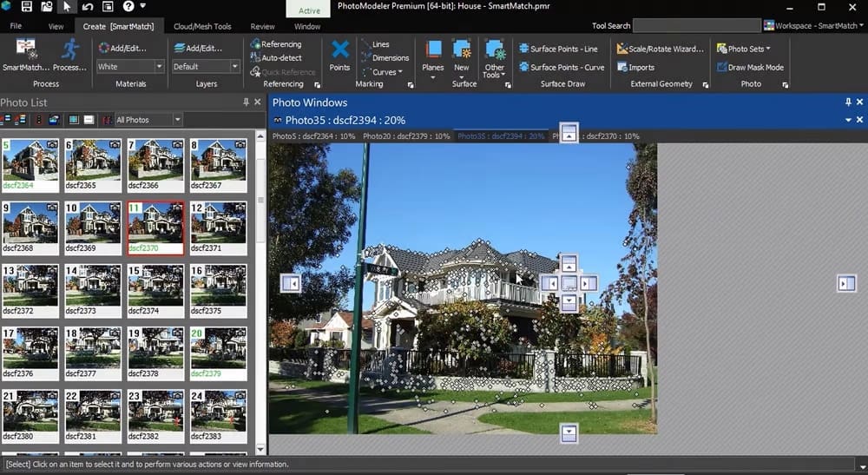The height and width of the screenshot is (475, 868).
Task: Open the Planes surface tool
Action: (432, 54)
